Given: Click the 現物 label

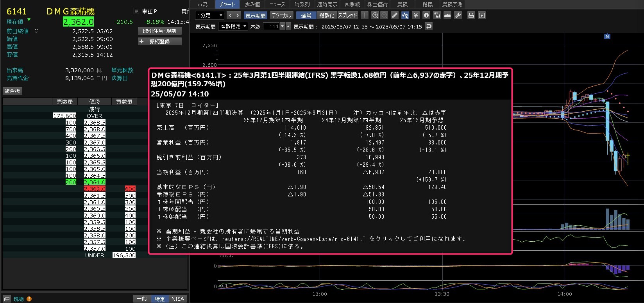Looking at the screenshot, I should [x=19, y=299].
